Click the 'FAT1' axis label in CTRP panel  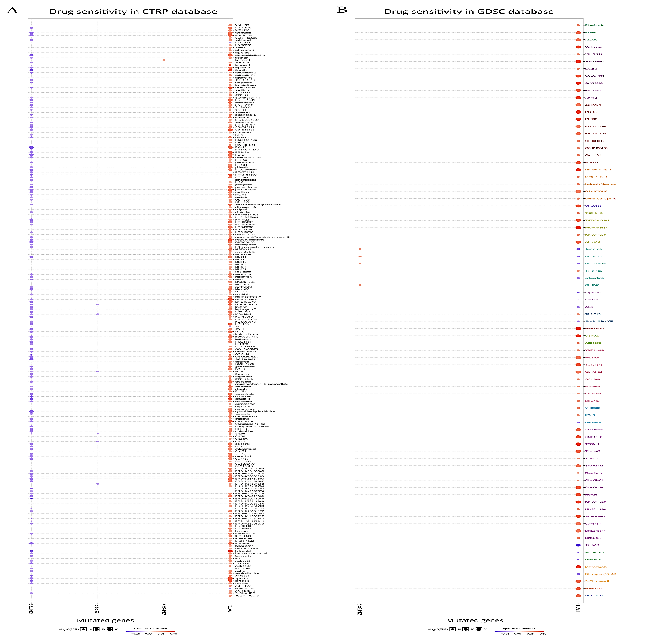(230, 608)
